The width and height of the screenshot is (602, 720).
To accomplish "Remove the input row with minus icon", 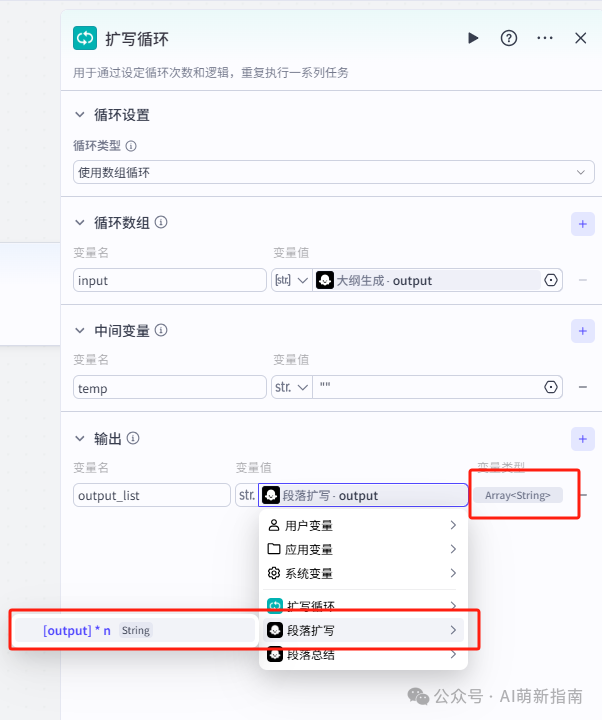I will pos(583,280).
